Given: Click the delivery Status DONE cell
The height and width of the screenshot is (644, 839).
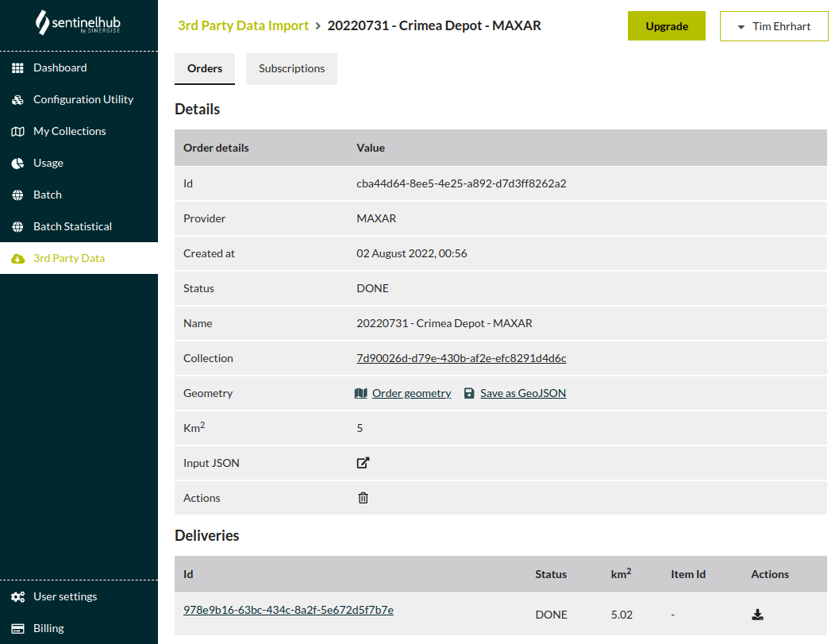Looking at the screenshot, I should coord(551,615).
